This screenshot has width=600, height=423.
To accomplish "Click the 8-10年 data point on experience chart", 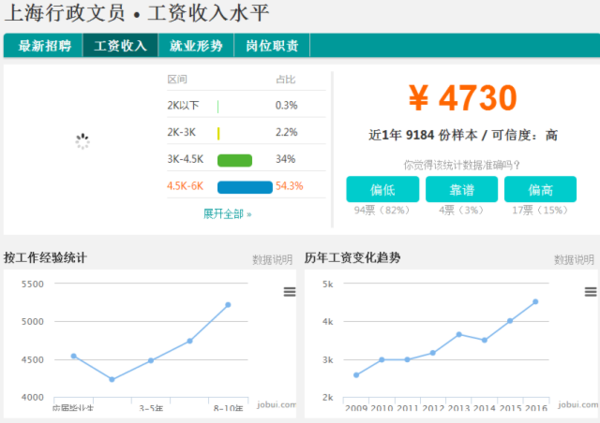I will click(228, 305).
